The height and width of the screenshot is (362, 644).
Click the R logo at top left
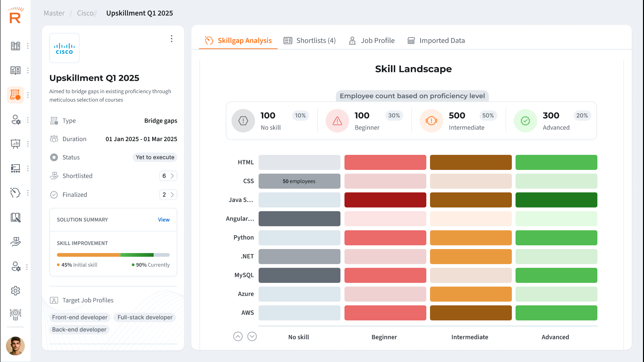(x=15, y=16)
